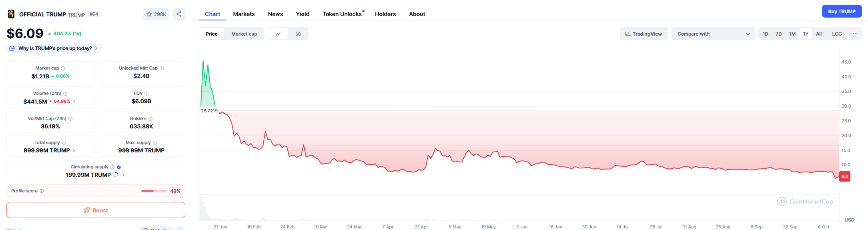This screenshot has width=868, height=230.
Task: Open Why is TRUMP's price up today
Action: click(x=54, y=48)
